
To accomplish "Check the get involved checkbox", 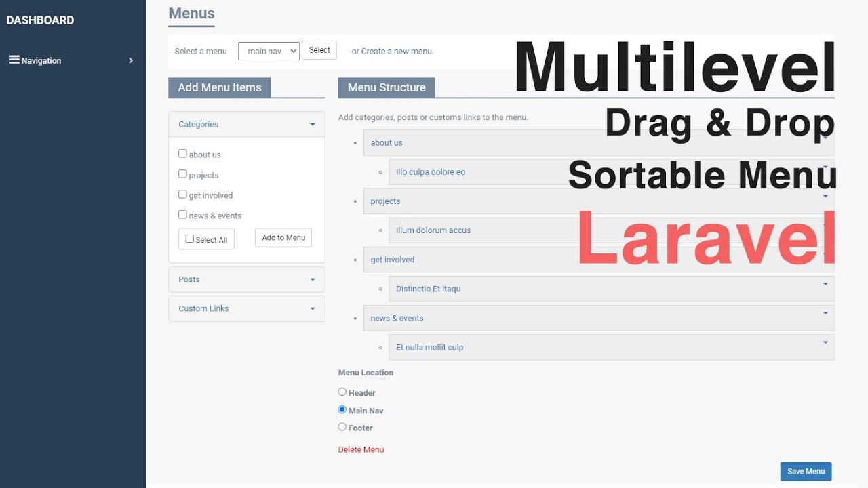I will click(182, 195).
